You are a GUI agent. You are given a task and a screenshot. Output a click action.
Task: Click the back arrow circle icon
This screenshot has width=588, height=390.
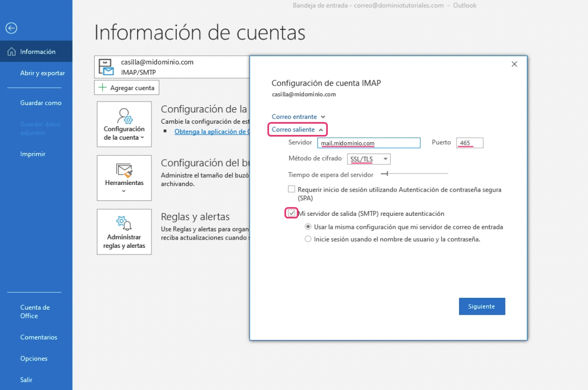point(11,28)
